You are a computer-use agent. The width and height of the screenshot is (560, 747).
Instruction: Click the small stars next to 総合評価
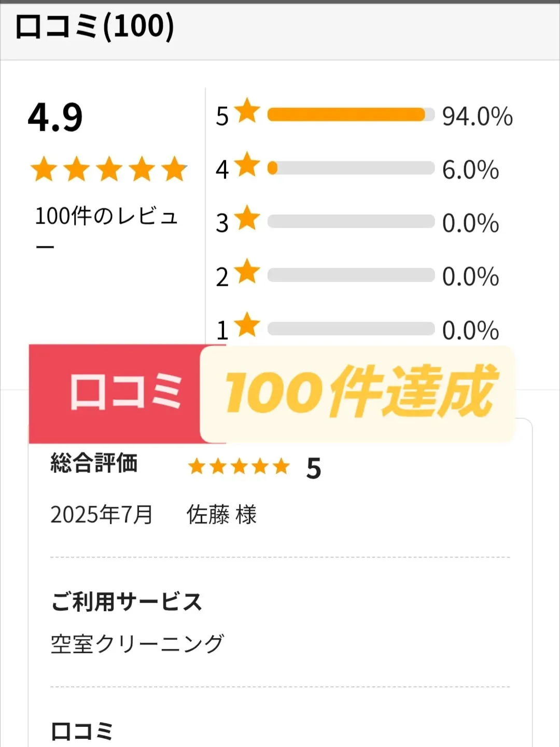tap(239, 466)
